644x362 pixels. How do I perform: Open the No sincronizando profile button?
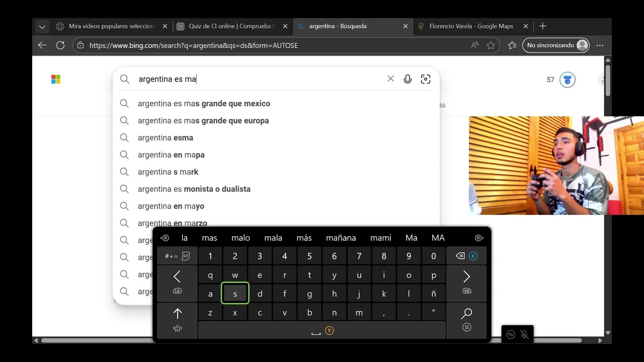pos(556,45)
